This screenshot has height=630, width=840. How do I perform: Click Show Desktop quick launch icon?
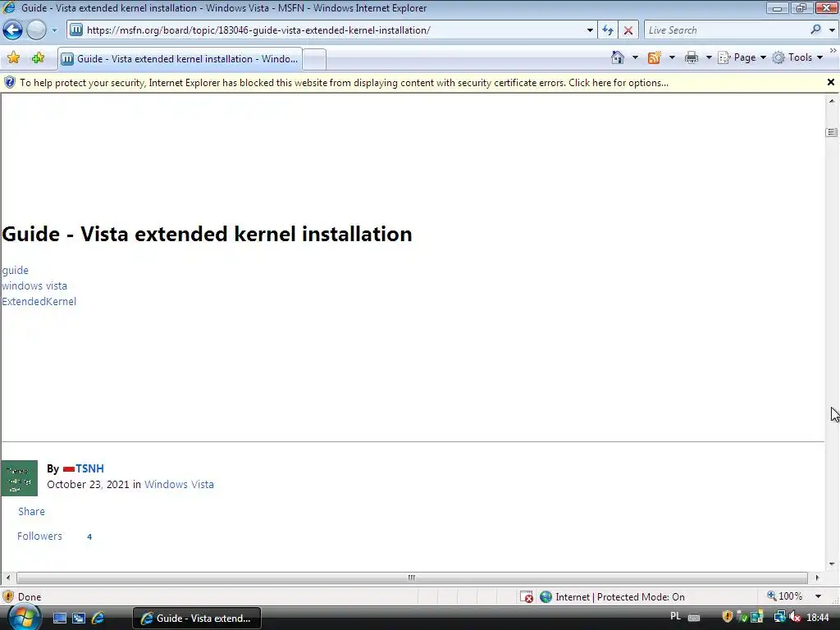click(59, 619)
